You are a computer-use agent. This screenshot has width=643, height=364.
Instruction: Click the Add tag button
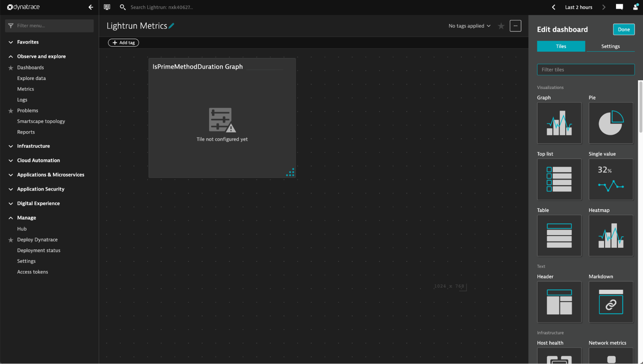pos(124,43)
